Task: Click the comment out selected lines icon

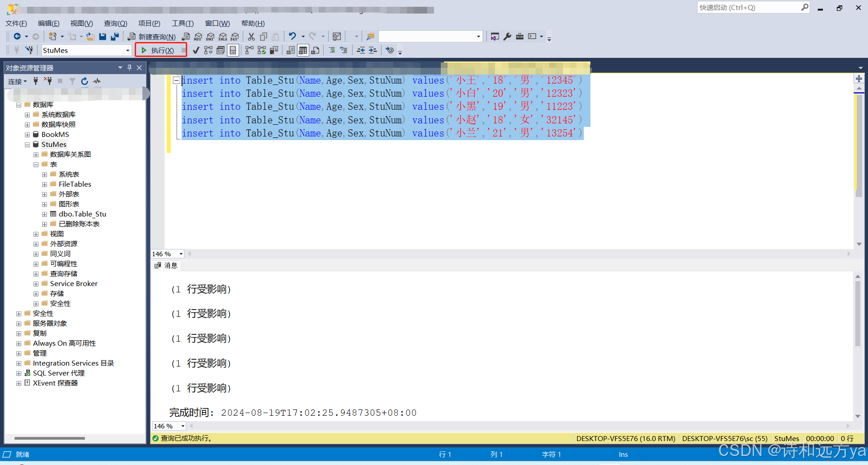Action: tap(332, 50)
